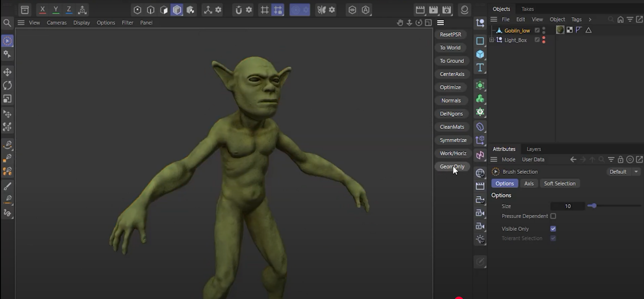
Task: Toggle Light_Box red visibility dots
Action: pos(544,40)
